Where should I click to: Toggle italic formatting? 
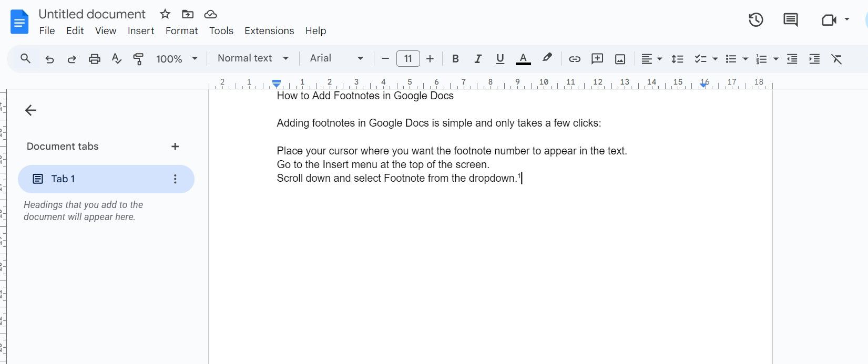click(478, 59)
